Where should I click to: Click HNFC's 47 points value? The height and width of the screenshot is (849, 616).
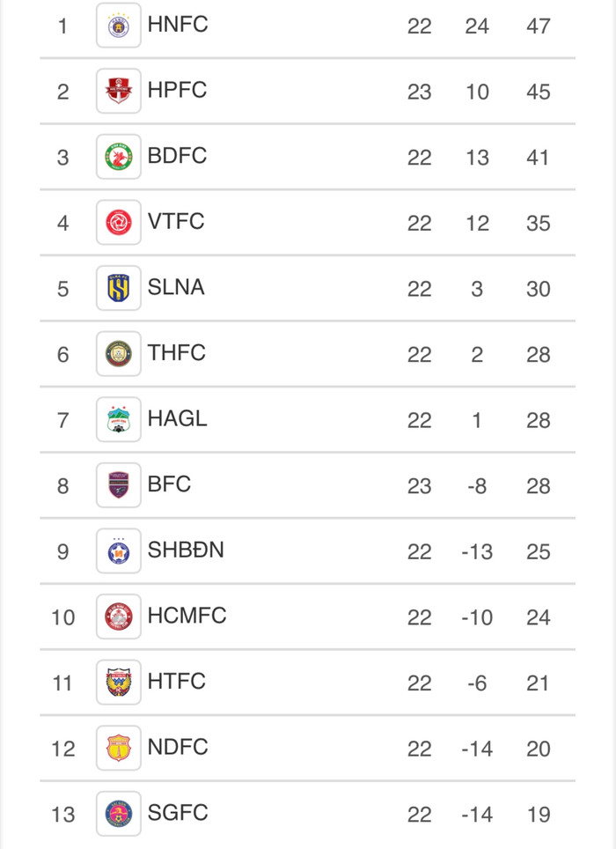pos(538,26)
